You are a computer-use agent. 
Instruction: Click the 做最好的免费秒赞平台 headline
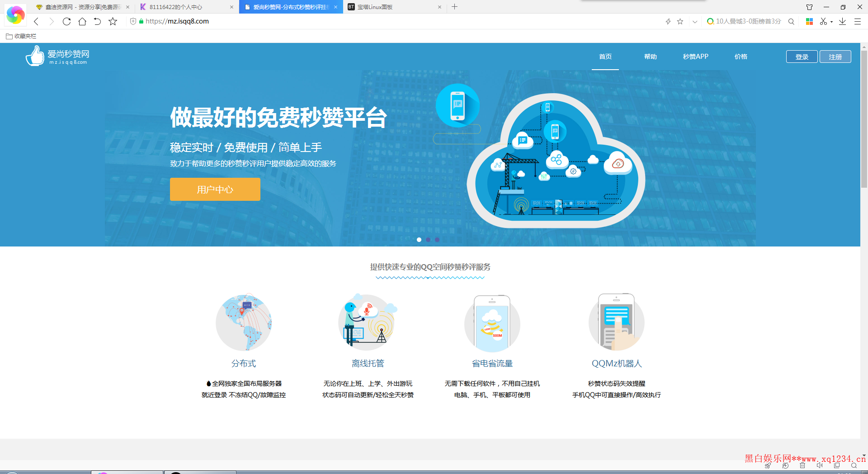(x=278, y=118)
